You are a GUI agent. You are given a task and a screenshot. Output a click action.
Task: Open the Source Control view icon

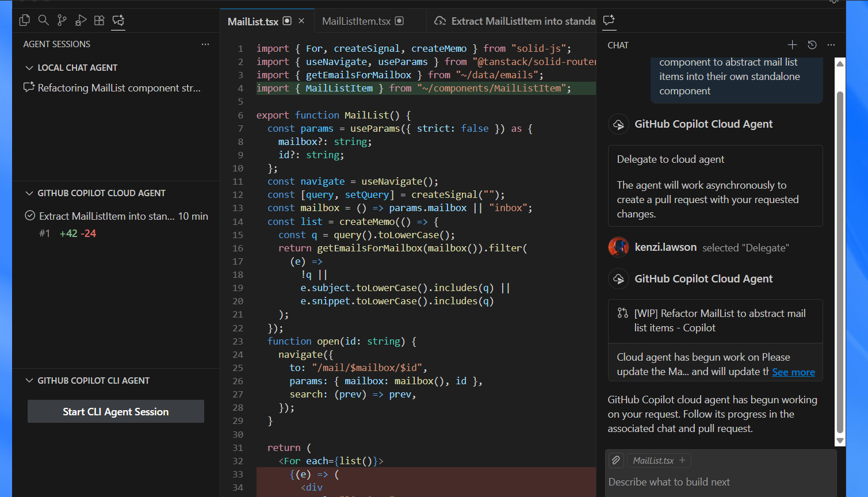point(62,20)
